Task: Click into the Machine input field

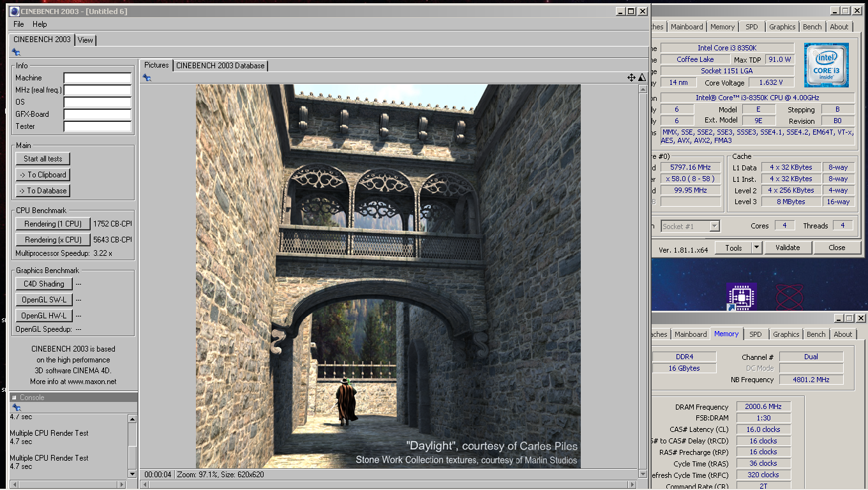Action: click(97, 78)
